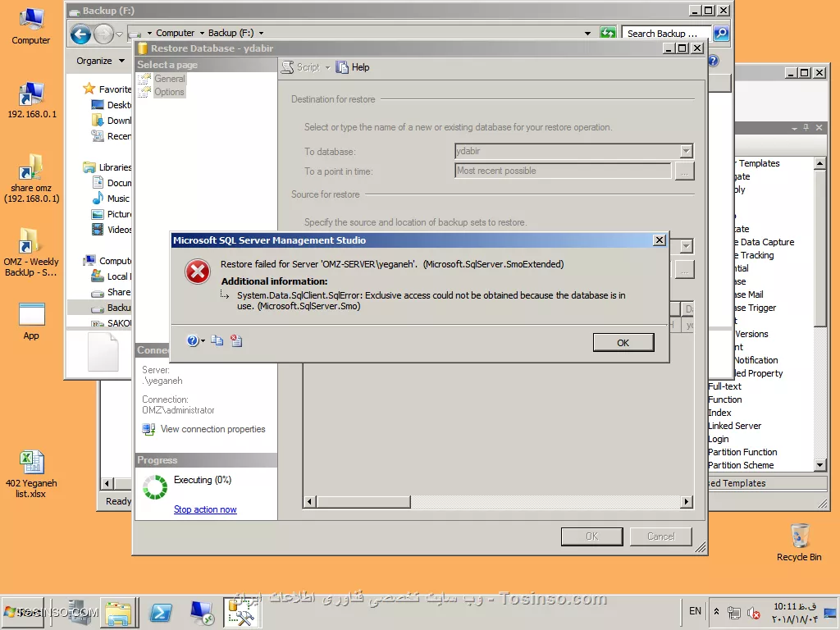This screenshot has height=630, width=840.
Task: Click Stop action now link
Action: [205, 509]
